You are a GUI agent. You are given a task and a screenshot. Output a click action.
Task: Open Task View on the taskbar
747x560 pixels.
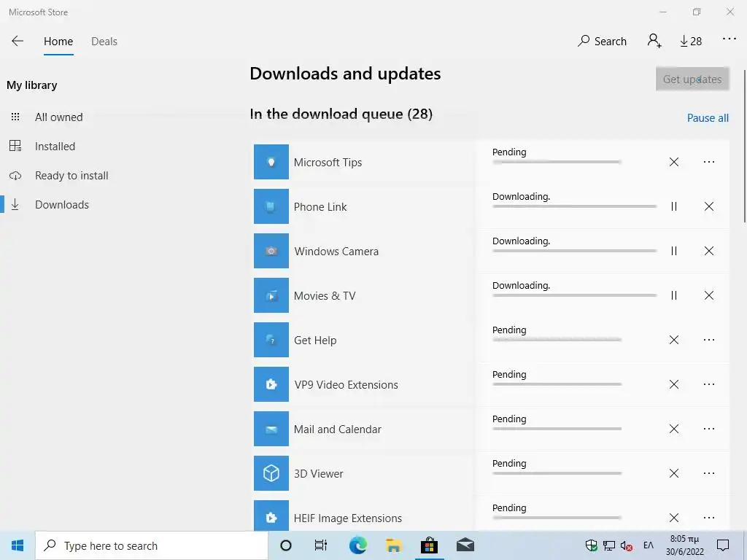click(x=321, y=545)
